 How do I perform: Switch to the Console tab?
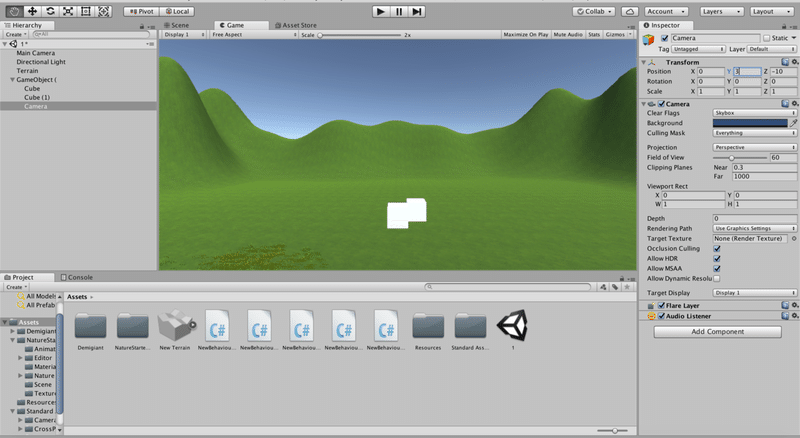pos(77,277)
